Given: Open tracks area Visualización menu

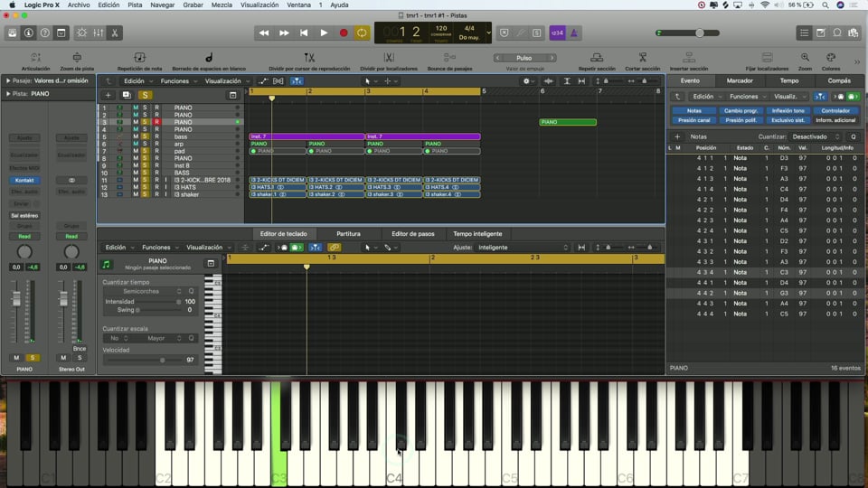Looking at the screenshot, I should [x=226, y=81].
